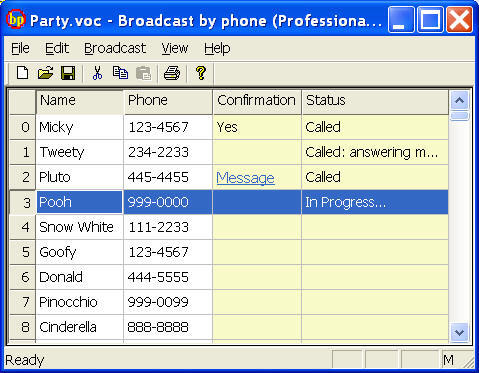
Task: Open the Broadcast menu
Action: coord(115,48)
